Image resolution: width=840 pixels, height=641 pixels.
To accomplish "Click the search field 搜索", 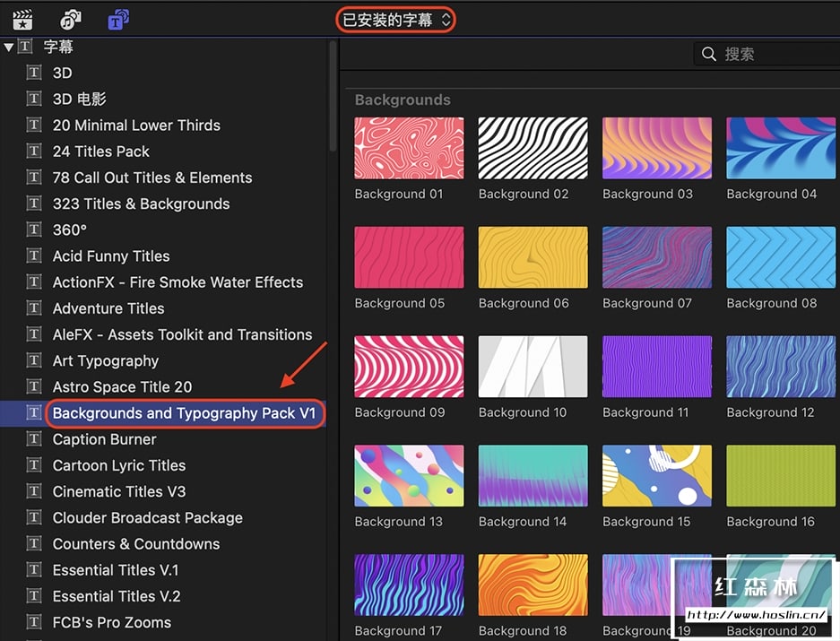I will (x=766, y=54).
